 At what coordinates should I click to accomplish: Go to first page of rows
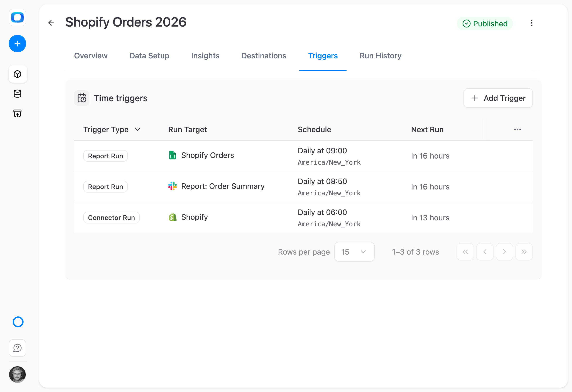[x=465, y=252]
